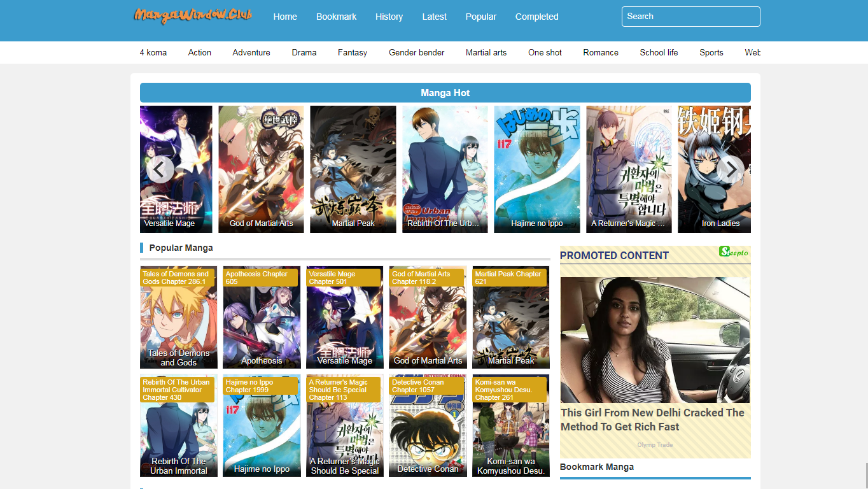Image resolution: width=868 pixels, height=489 pixels.
Task: Open A Returner's Magic in Manga Hot carousel
Action: (x=629, y=169)
